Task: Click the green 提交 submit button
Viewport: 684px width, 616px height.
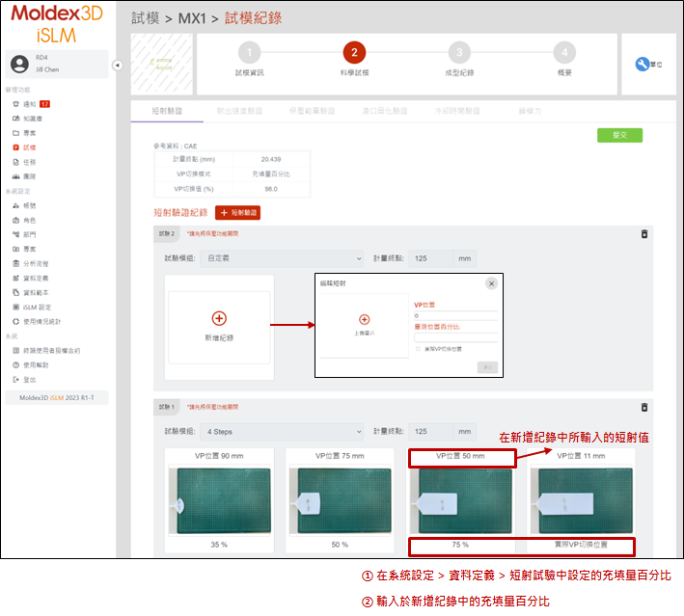Action: tap(619, 135)
